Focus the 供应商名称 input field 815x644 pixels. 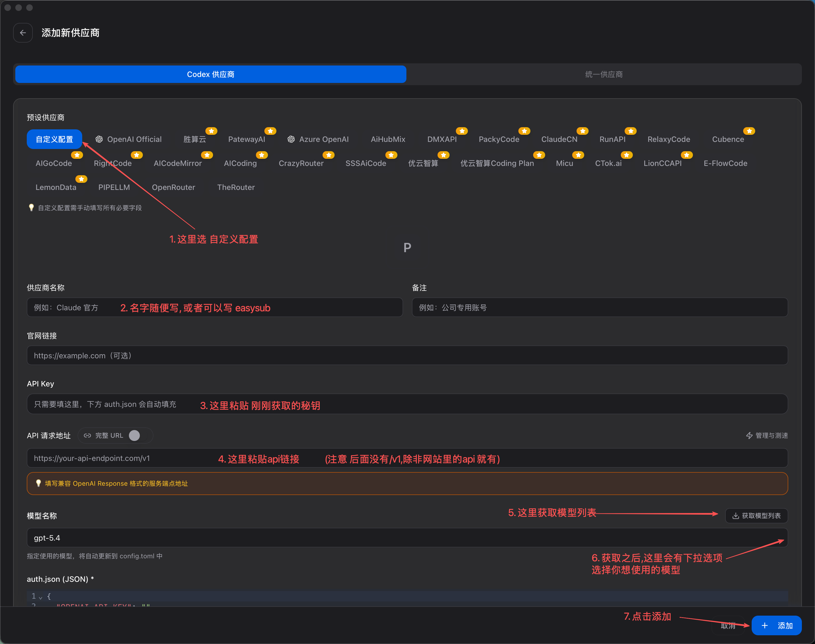(x=215, y=307)
